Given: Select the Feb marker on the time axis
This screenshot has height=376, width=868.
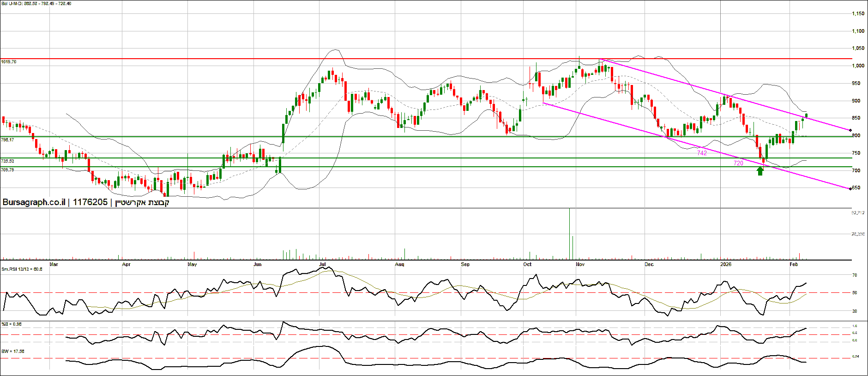Looking at the screenshot, I should pos(794,264).
